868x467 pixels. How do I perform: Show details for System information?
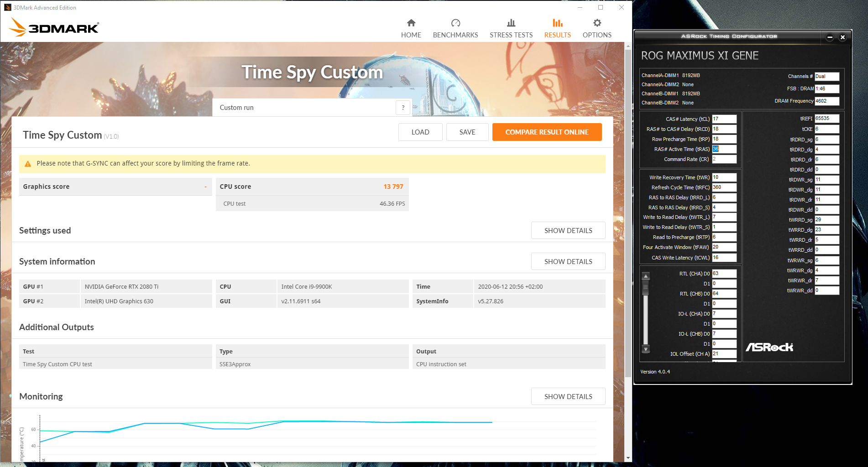click(x=568, y=262)
